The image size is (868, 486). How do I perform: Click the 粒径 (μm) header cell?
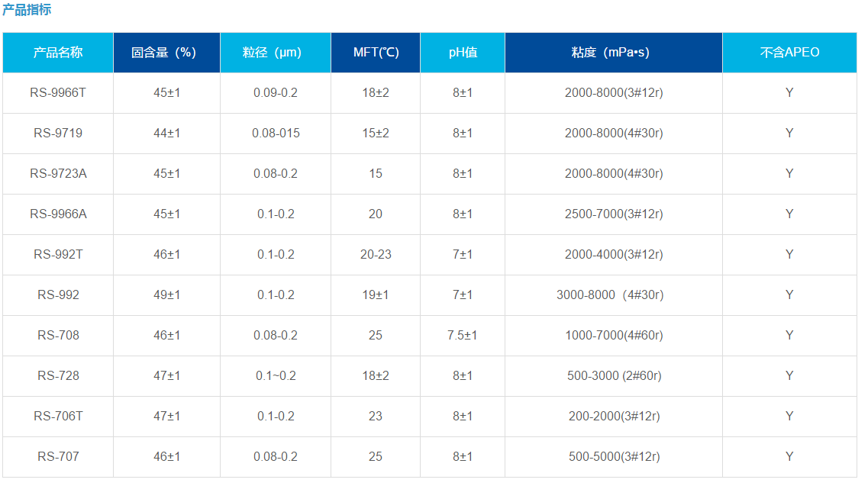point(276,53)
